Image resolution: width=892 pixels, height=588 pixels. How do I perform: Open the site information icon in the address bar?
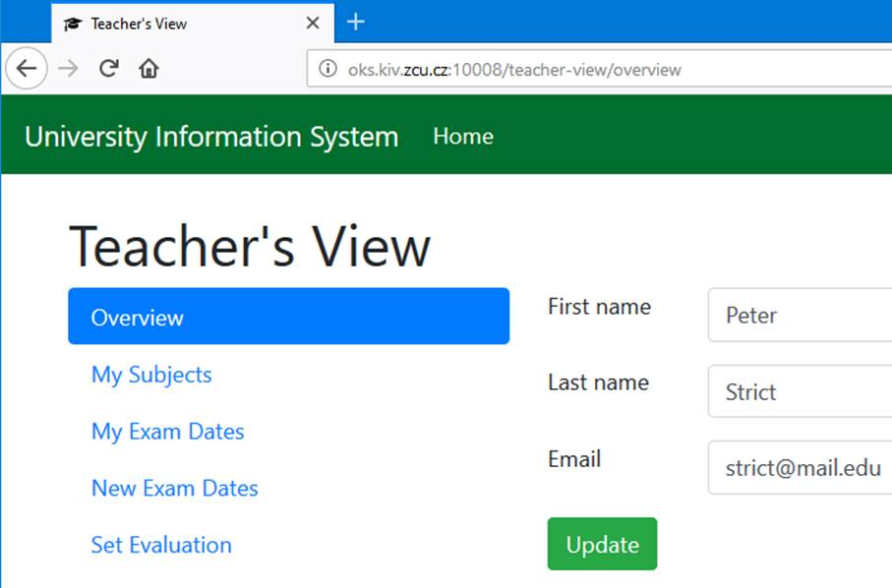[x=327, y=68]
